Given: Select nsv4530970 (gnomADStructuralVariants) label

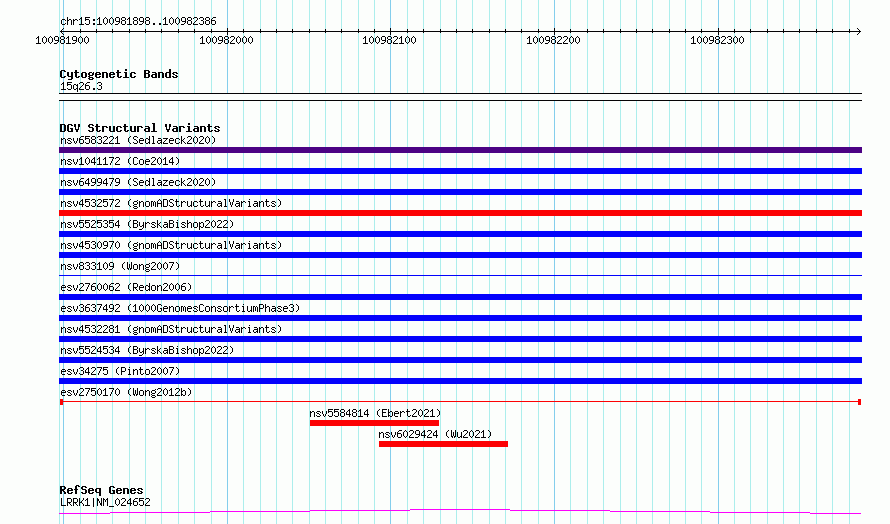Looking at the screenshot, I should coord(171,245).
